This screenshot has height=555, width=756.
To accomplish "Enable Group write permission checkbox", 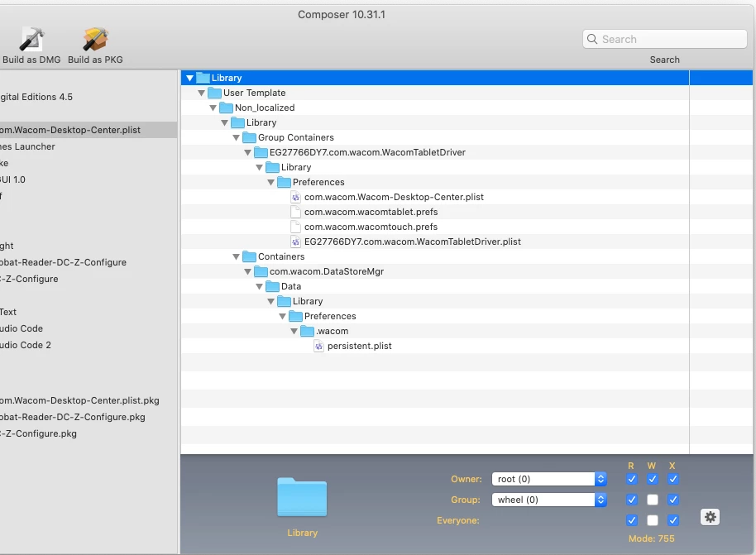I will 653,500.
